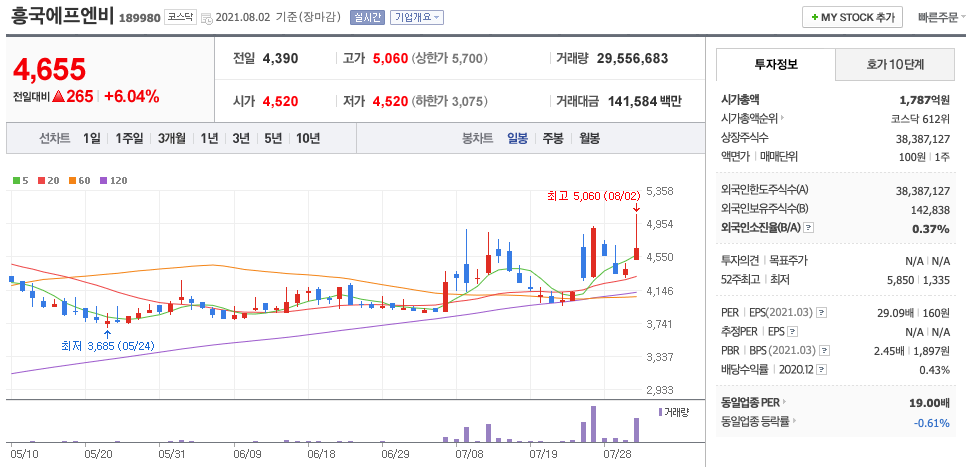Click the help icon next to PBR BPS(2021.03)
The width and height of the screenshot is (974, 467).
point(825,351)
